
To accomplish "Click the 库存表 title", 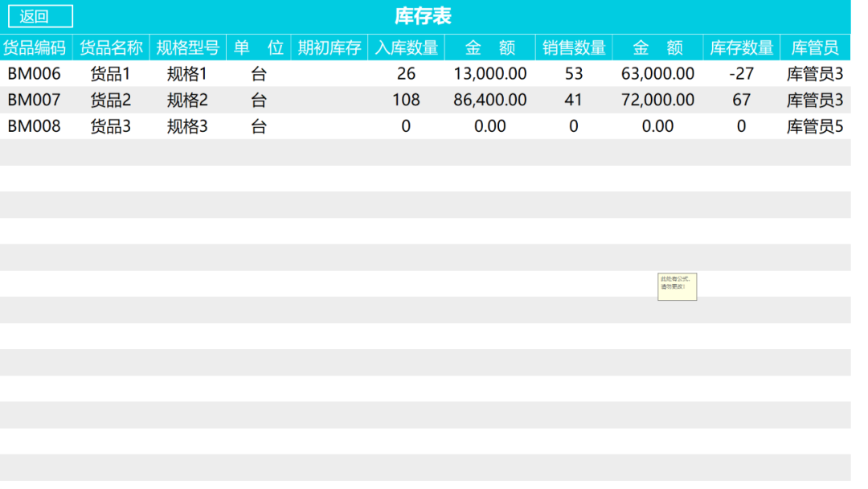I will [423, 16].
